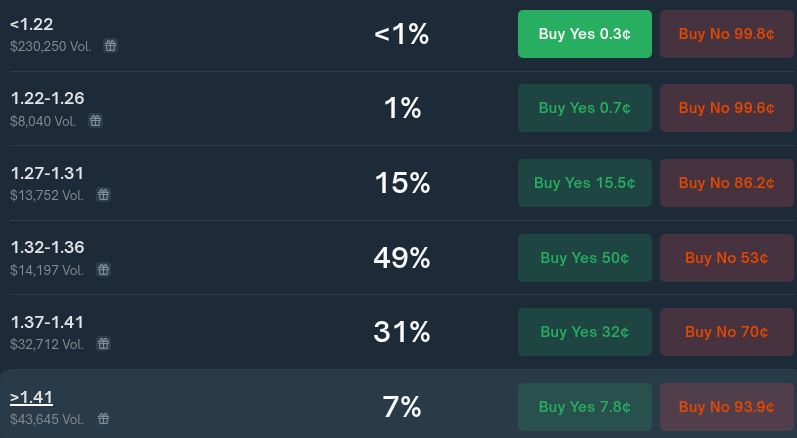Viewport: 797px width, 438px height.
Task: Click the gift icon beside $43,645 Vol.
Action: 103,419
